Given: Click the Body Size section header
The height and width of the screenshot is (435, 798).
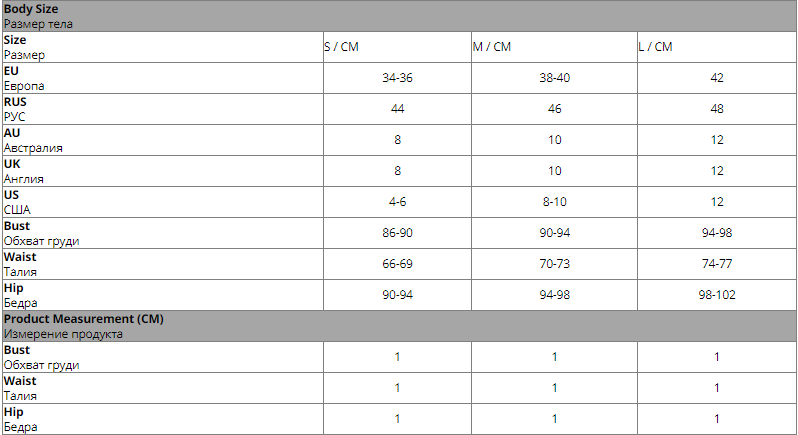Looking at the screenshot, I should pos(399,16).
